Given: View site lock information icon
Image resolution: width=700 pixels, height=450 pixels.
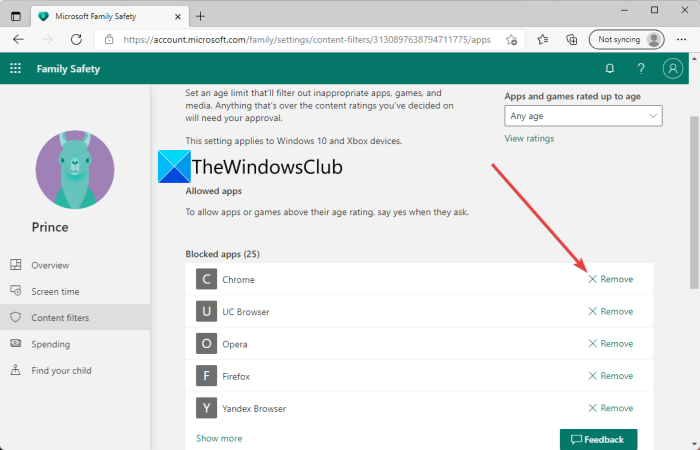Looking at the screenshot, I should (x=109, y=40).
